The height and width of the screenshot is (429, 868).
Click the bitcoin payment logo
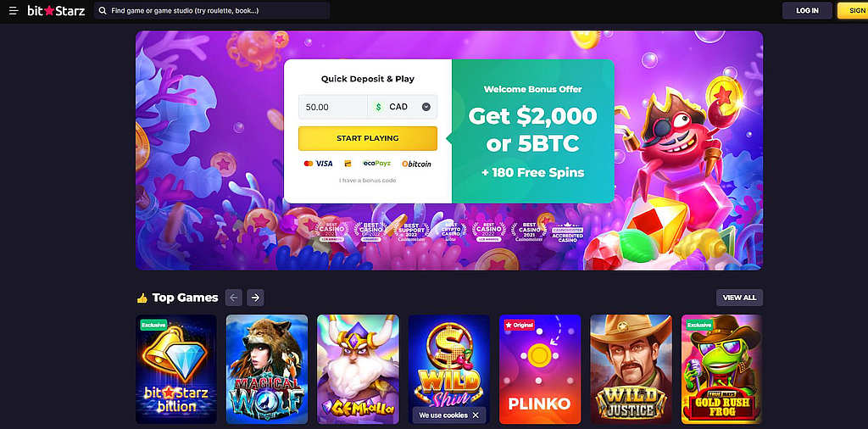[x=416, y=164]
